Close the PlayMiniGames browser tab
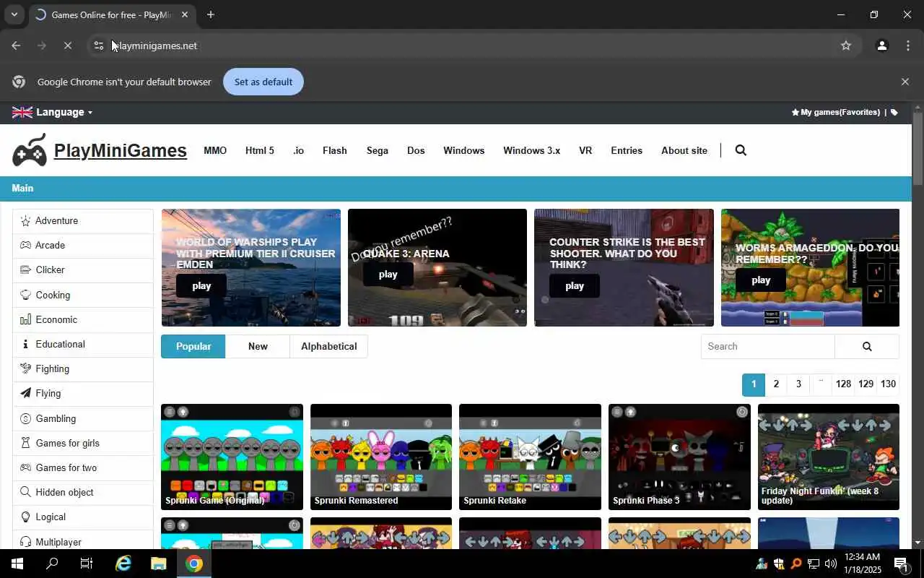 click(184, 14)
